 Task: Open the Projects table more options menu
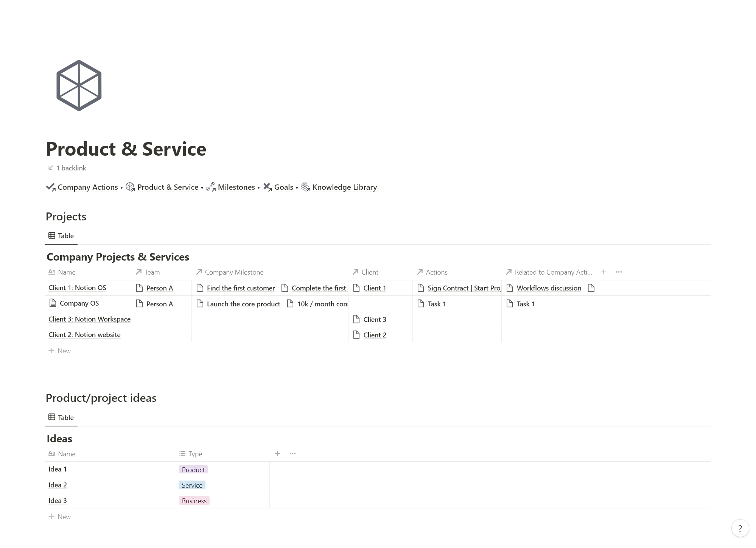(619, 272)
